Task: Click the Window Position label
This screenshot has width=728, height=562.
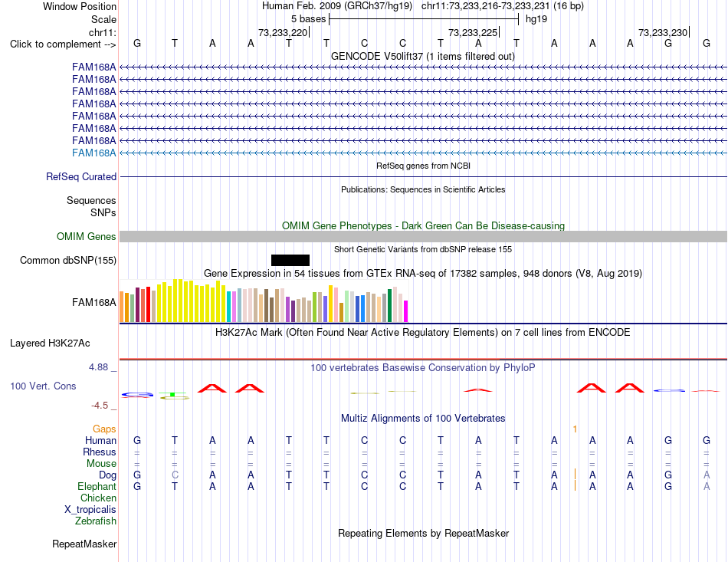Action: [80, 6]
